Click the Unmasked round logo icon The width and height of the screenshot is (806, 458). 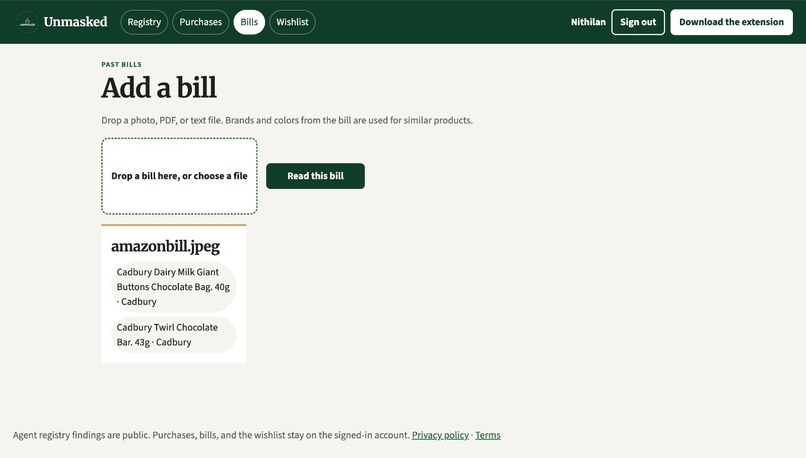point(27,22)
